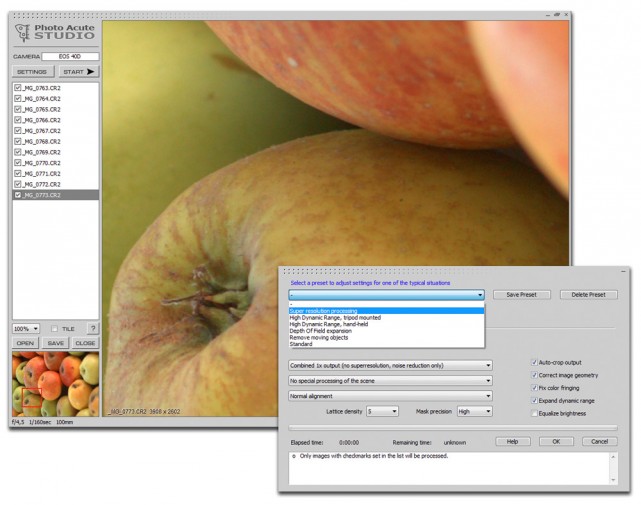Click the 100mm focal length status text
This screenshot has width=641, height=505.
64,422
